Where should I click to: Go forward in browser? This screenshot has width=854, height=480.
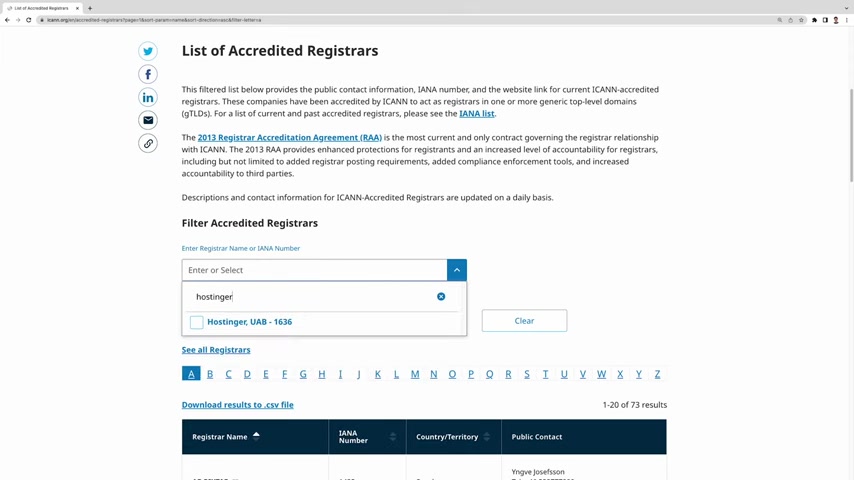pos(17,20)
